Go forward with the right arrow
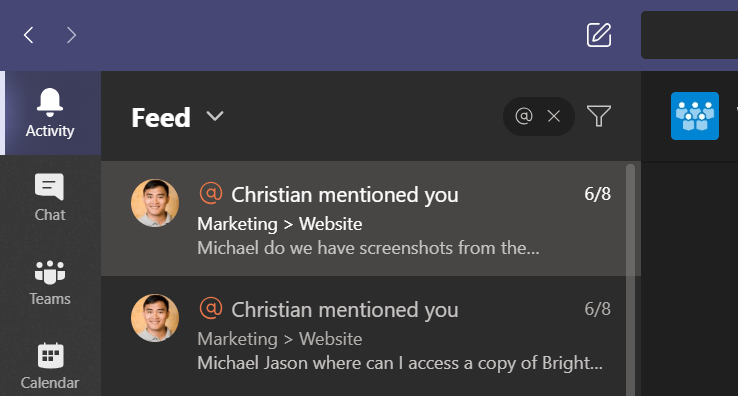This screenshot has height=396, width=738. pyautogui.click(x=71, y=35)
